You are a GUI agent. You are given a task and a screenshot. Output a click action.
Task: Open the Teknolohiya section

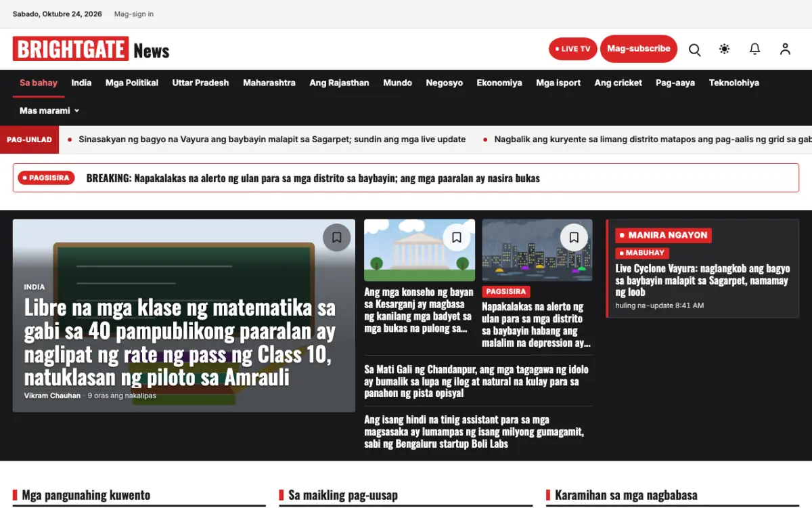734,83
